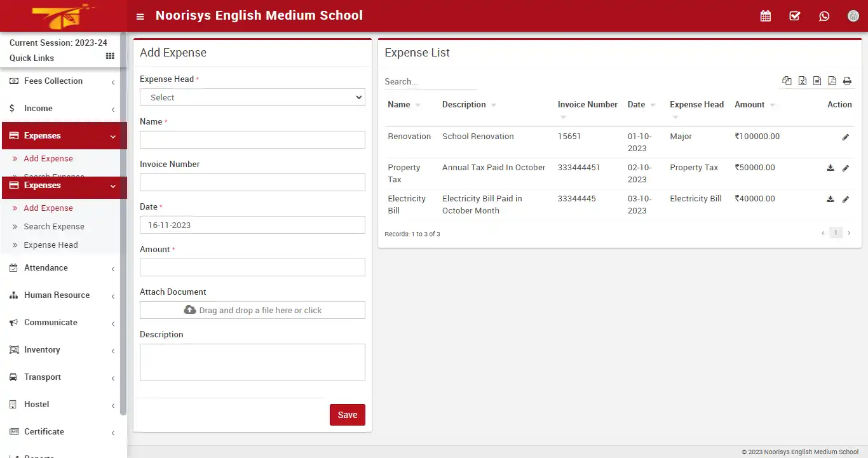Export expense list to Excel
The height and width of the screenshot is (458, 868).
(802, 81)
